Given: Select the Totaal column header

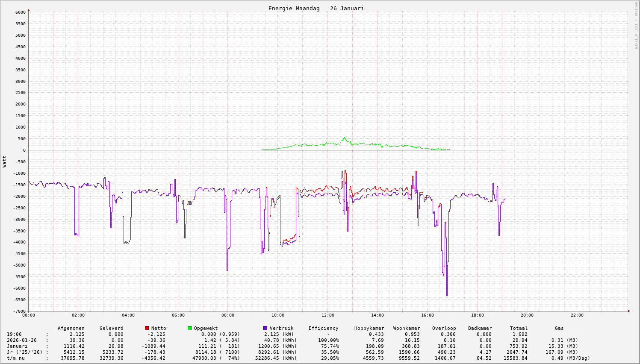Looking at the screenshot, I should 519,328.
